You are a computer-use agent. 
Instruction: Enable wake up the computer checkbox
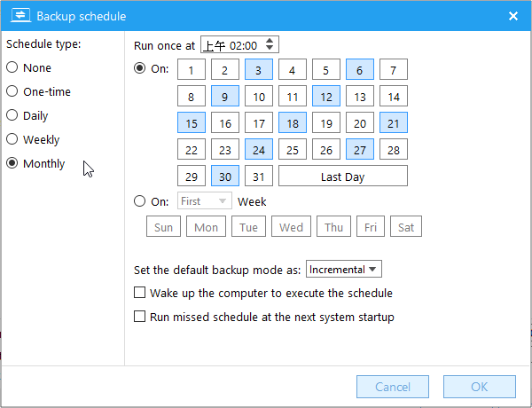point(139,293)
